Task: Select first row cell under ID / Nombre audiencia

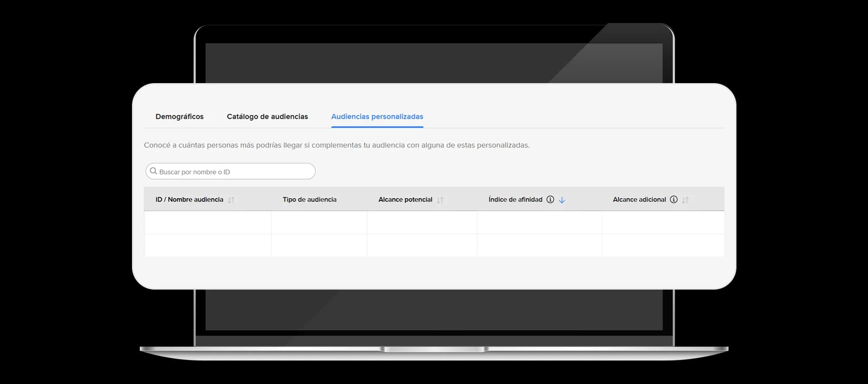Action: (208, 222)
